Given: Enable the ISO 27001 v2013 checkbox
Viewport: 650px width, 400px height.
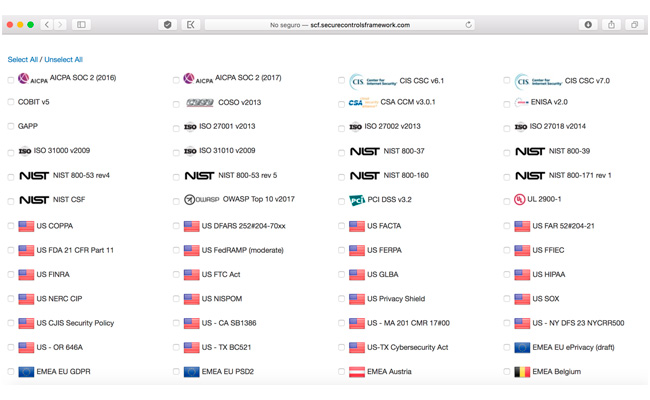Looking at the screenshot, I should (177, 127).
